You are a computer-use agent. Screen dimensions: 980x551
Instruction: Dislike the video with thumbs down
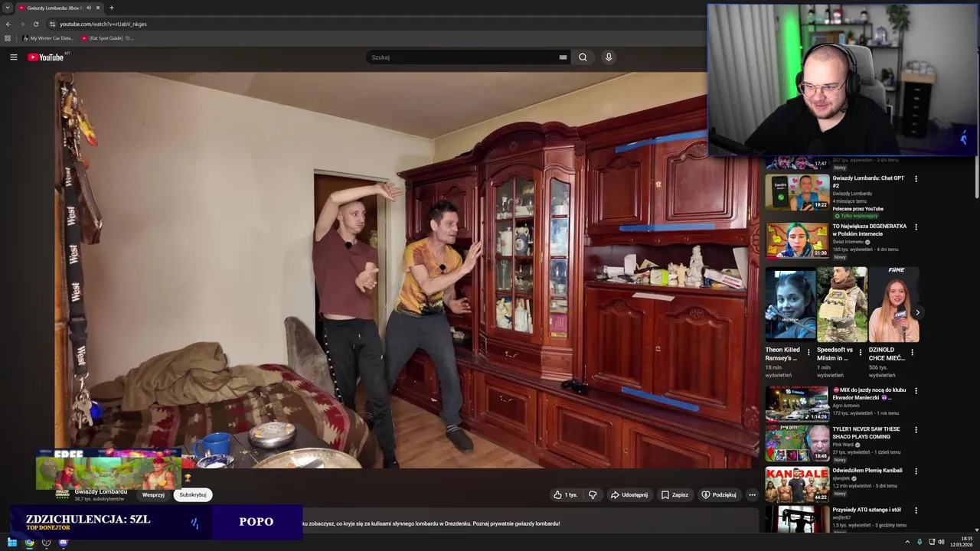click(x=593, y=495)
